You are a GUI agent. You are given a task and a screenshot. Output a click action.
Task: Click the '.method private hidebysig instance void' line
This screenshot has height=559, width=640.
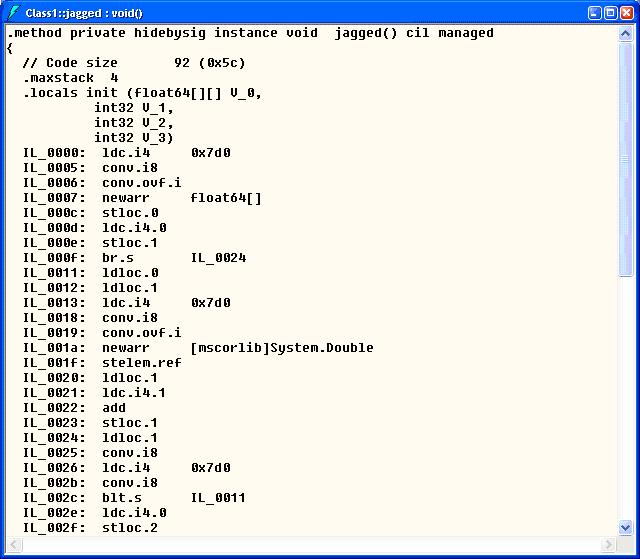pyautogui.click(x=250, y=33)
